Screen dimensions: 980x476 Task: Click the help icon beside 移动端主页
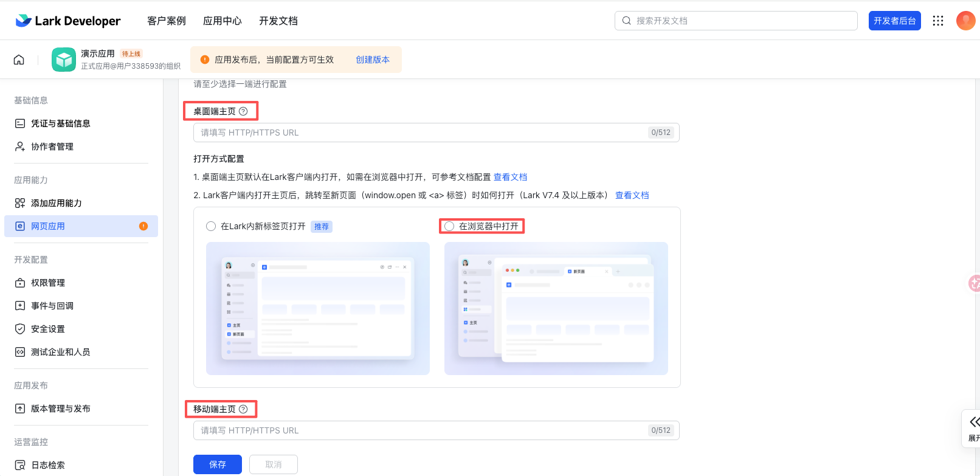243,409
